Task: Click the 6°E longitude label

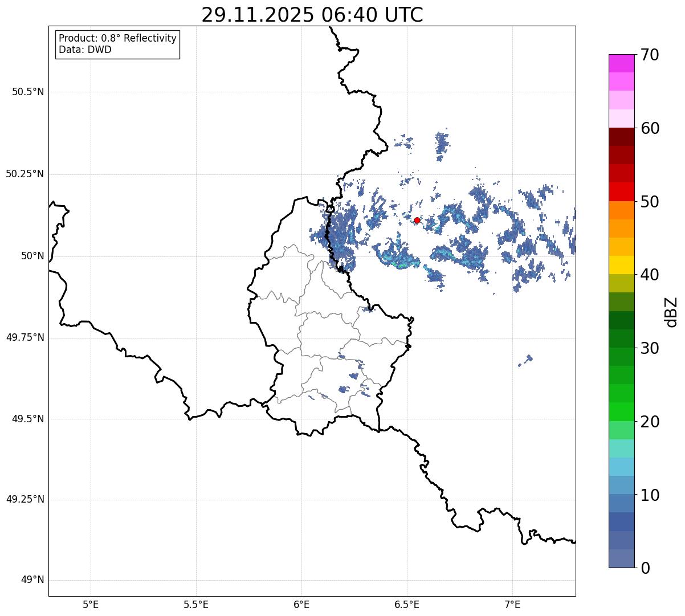Action: click(x=301, y=604)
